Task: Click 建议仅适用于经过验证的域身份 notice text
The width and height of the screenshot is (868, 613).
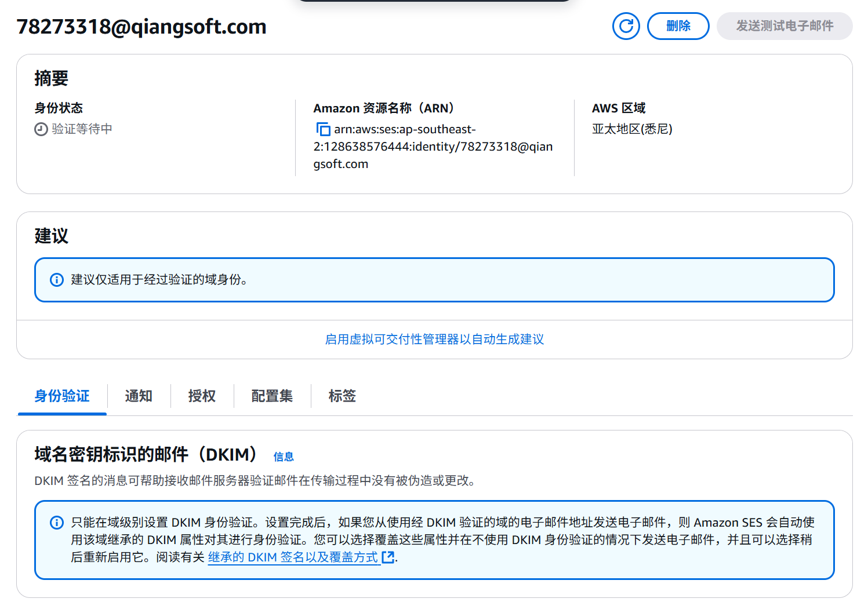Action: pyautogui.click(x=159, y=280)
